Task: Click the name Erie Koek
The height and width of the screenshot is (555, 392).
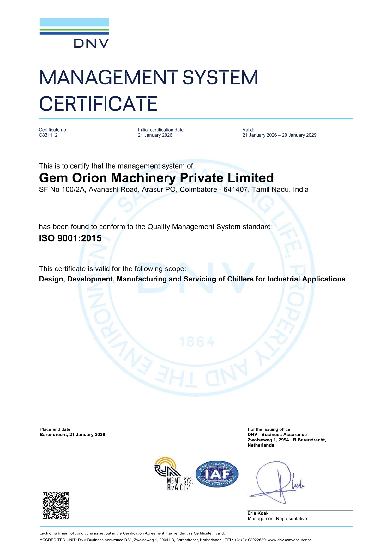Action: 258,513
